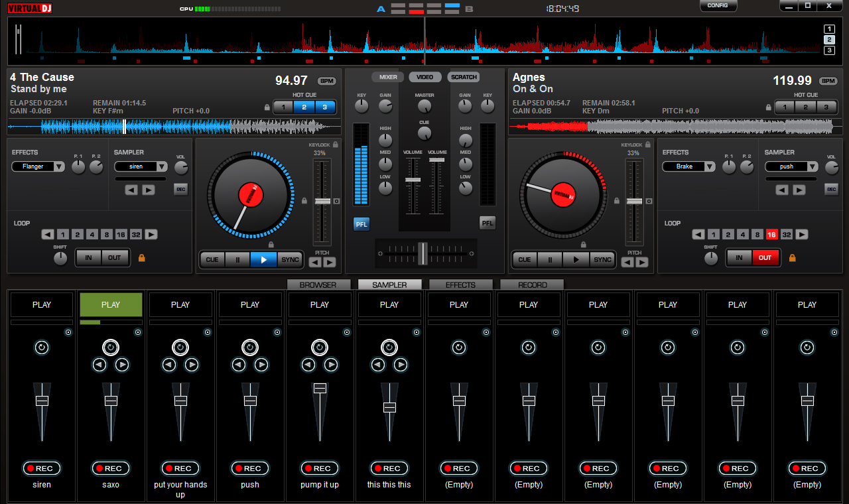Double the right loop with right arrow

click(802, 234)
